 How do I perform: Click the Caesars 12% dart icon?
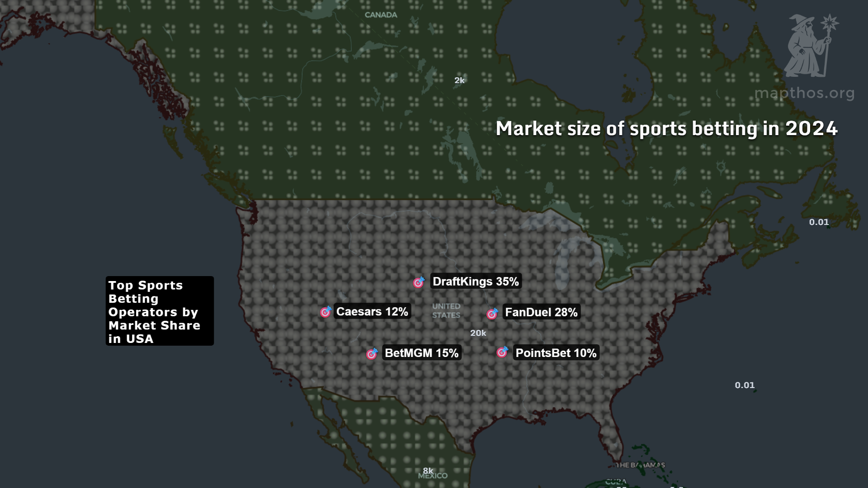click(x=325, y=312)
